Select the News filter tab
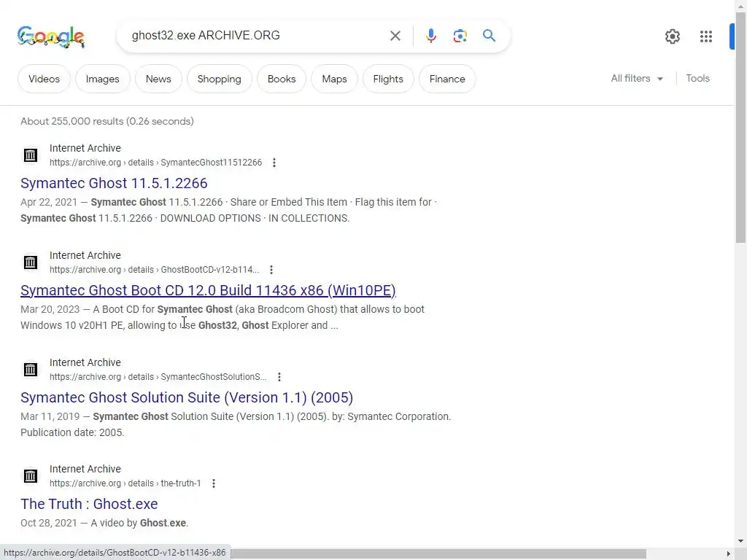Screen dimensions: 747x560 pyautogui.click(x=158, y=79)
